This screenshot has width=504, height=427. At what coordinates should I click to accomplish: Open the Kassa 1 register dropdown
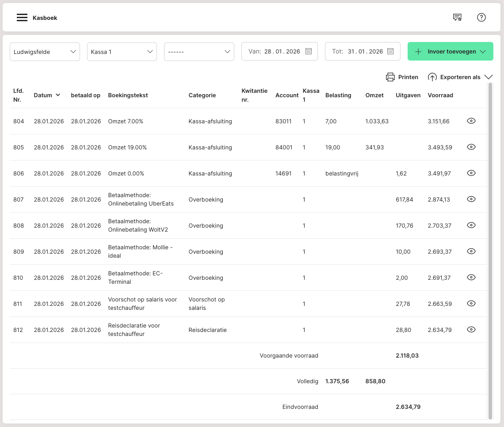[x=122, y=52]
